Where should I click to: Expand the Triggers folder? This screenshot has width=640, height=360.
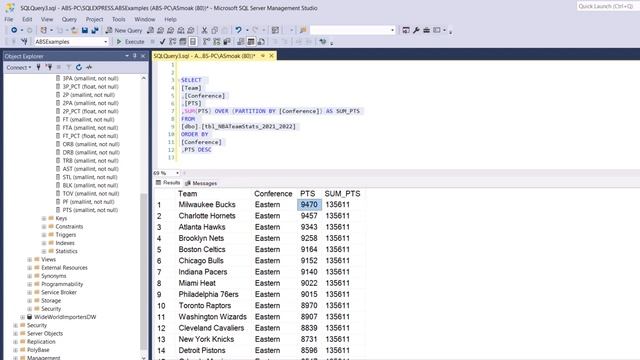pyautogui.click(x=44, y=235)
